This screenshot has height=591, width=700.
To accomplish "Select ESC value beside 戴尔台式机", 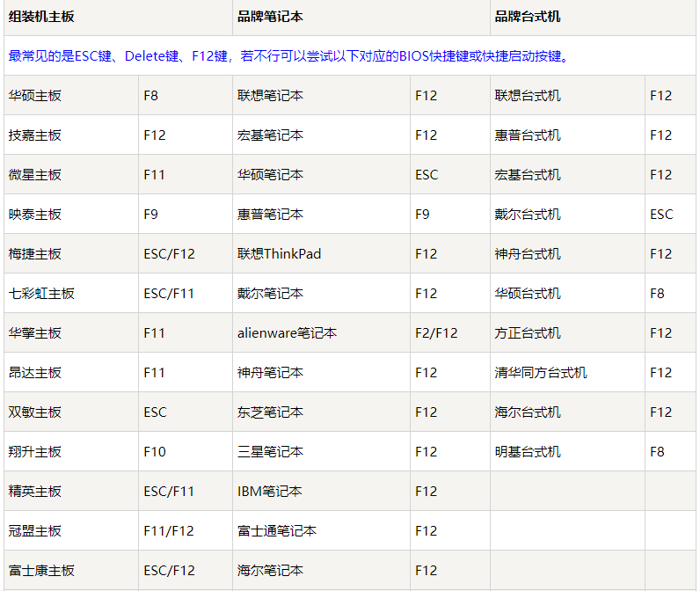I will (661, 215).
